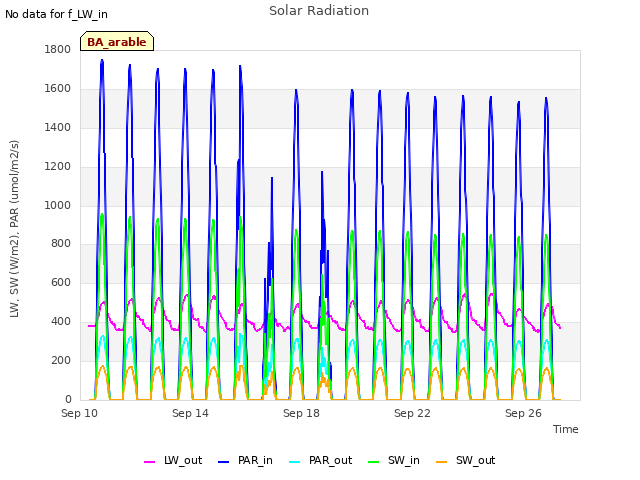Click the 200 y-axis tick label

click(61, 360)
